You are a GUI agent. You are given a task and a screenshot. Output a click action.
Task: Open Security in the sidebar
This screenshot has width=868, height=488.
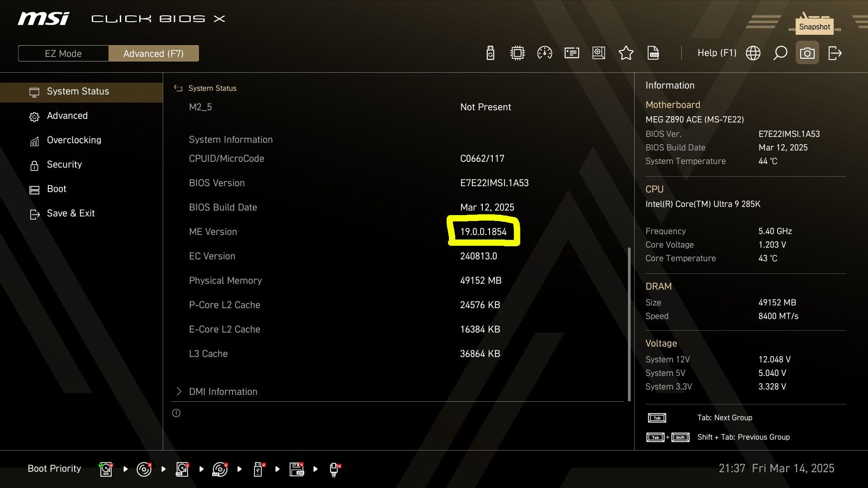tap(64, 164)
